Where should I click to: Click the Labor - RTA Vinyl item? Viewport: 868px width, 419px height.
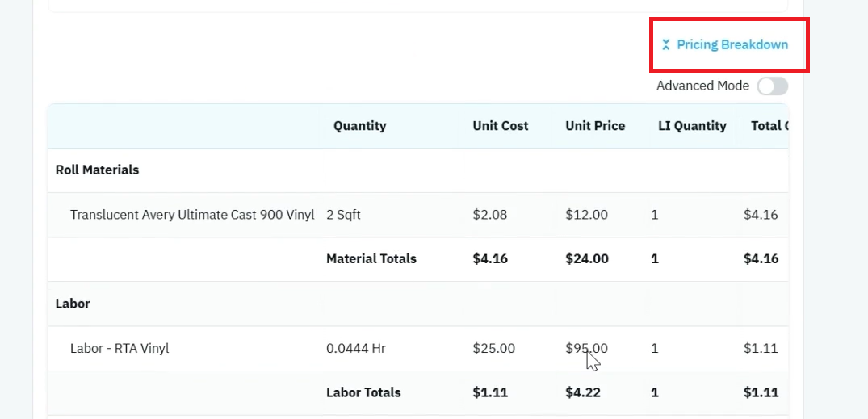(x=120, y=348)
